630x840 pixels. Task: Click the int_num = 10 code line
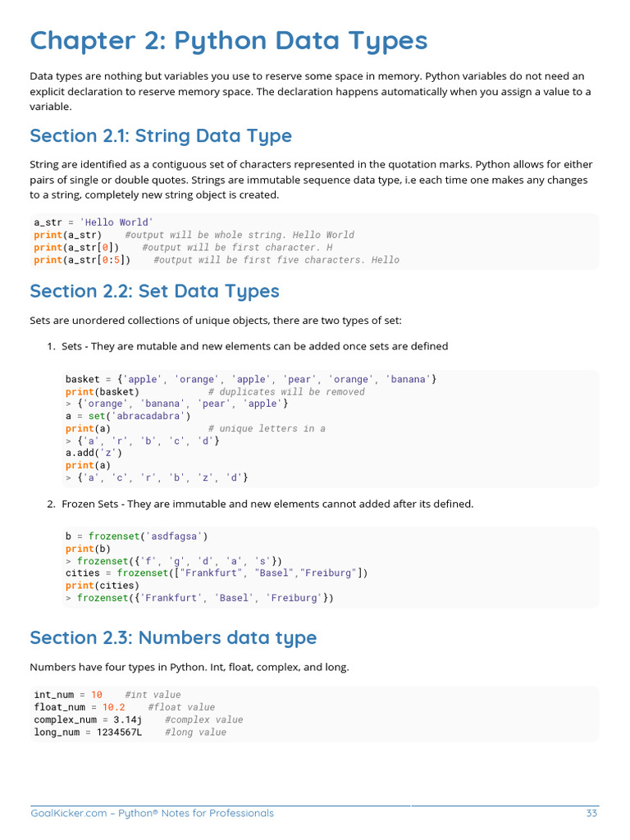[68, 695]
